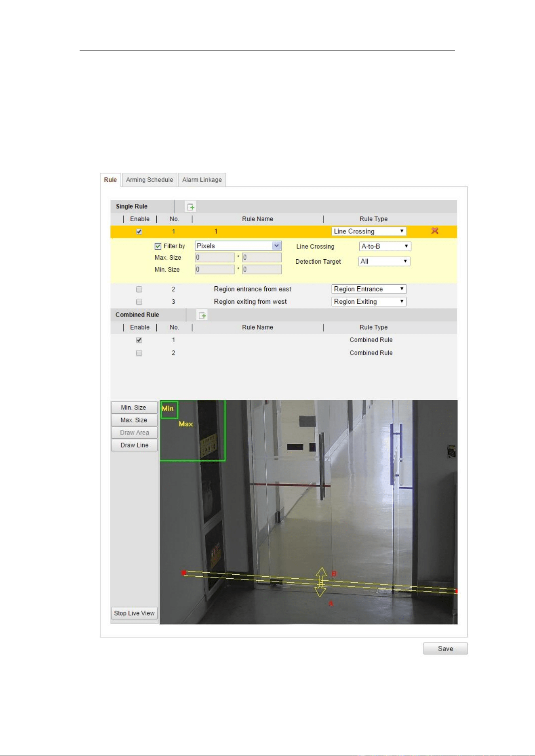Viewport: 535px width, 756px height.
Task: Enable rule 2 Region entrance from east
Action: click(x=139, y=289)
